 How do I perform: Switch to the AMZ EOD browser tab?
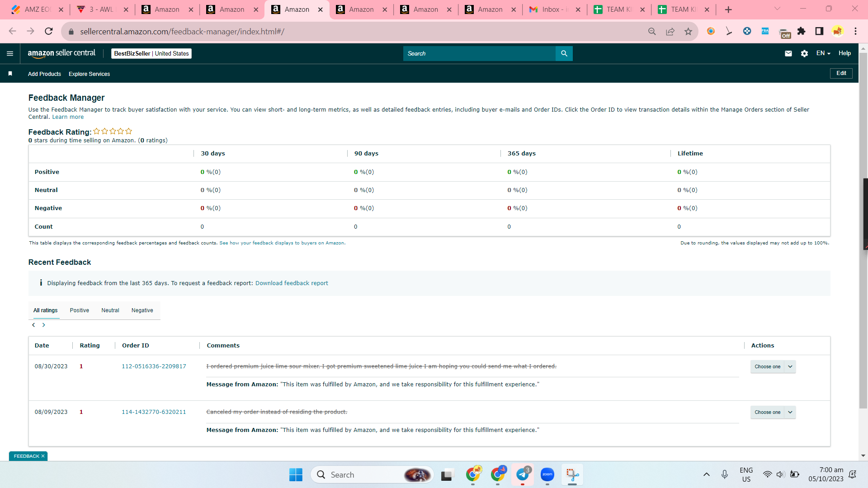coord(37,9)
